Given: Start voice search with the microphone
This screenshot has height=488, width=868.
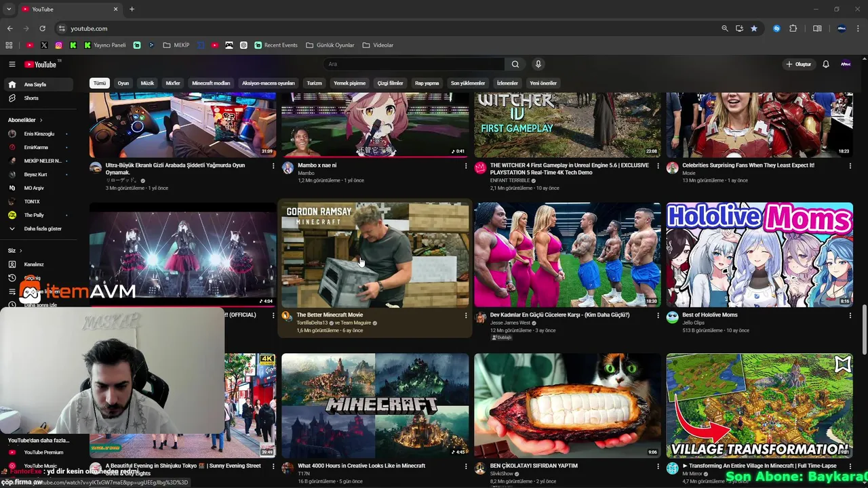Looking at the screenshot, I should click(x=538, y=64).
